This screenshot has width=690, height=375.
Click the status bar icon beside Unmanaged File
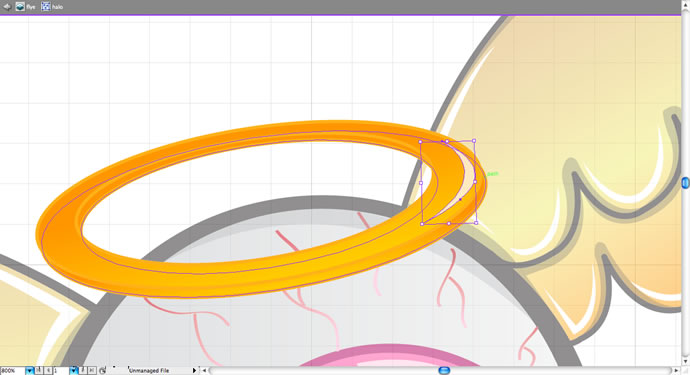coord(103,371)
